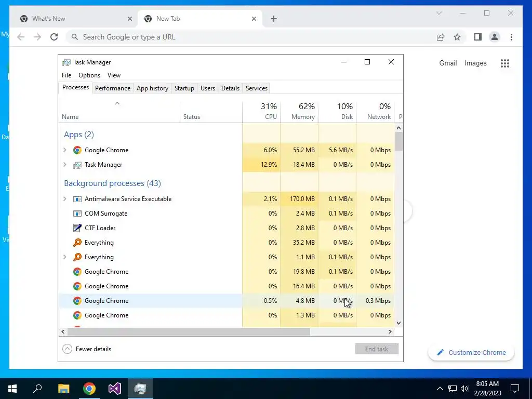This screenshot has width=532, height=399.
Task: Click the horizontal scrollbar right arrow
Action: pyautogui.click(x=390, y=331)
